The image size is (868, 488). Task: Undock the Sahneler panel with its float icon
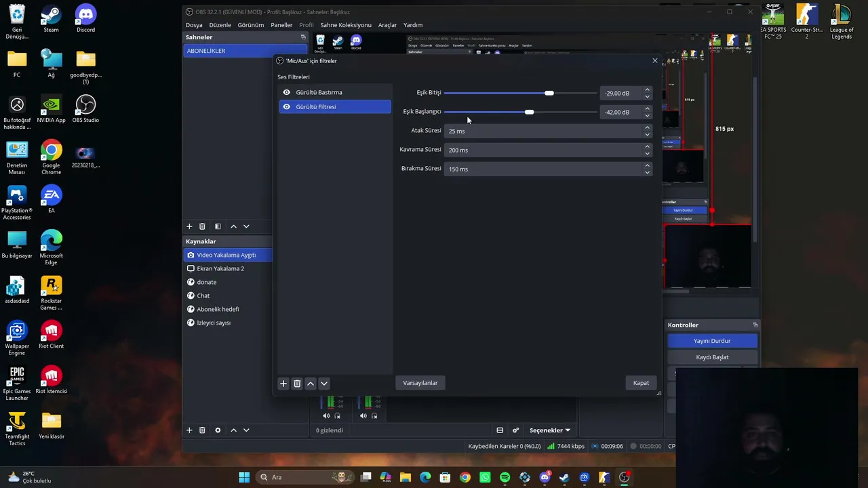[303, 37]
